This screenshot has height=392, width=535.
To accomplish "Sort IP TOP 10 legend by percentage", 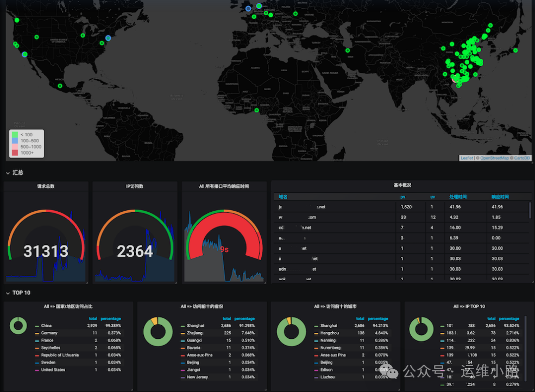I will pos(509,319).
